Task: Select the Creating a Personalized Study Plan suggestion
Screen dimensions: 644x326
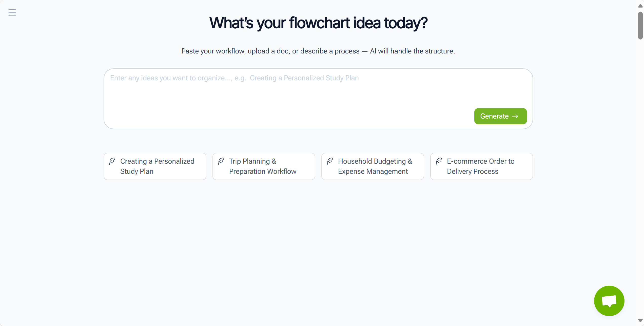Action: coord(155,166)
